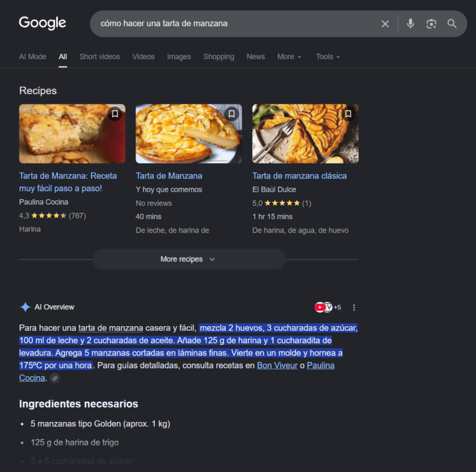The height and width of the screenshot is (472, 476).
Task: Expand More recipes
Action: 189,259
